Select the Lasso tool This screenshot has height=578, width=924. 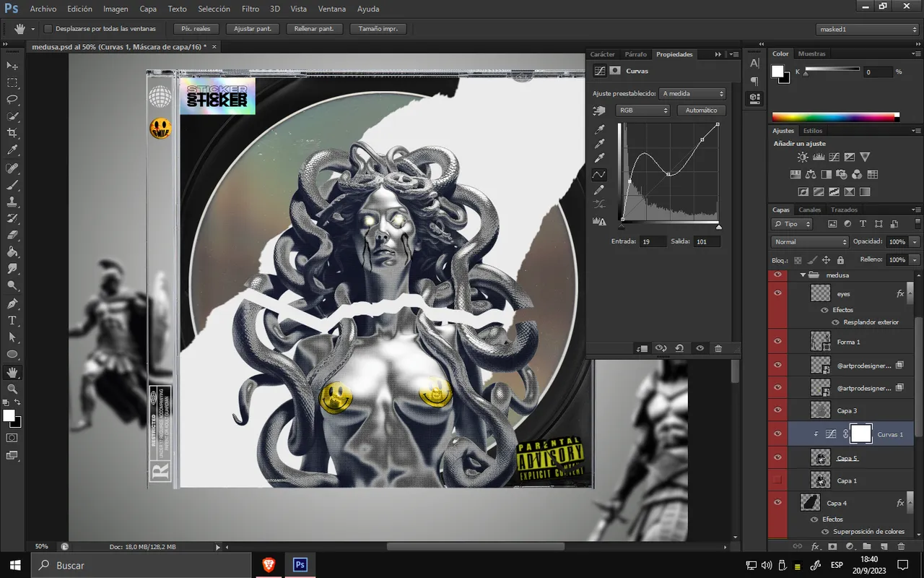coord(12,100)
